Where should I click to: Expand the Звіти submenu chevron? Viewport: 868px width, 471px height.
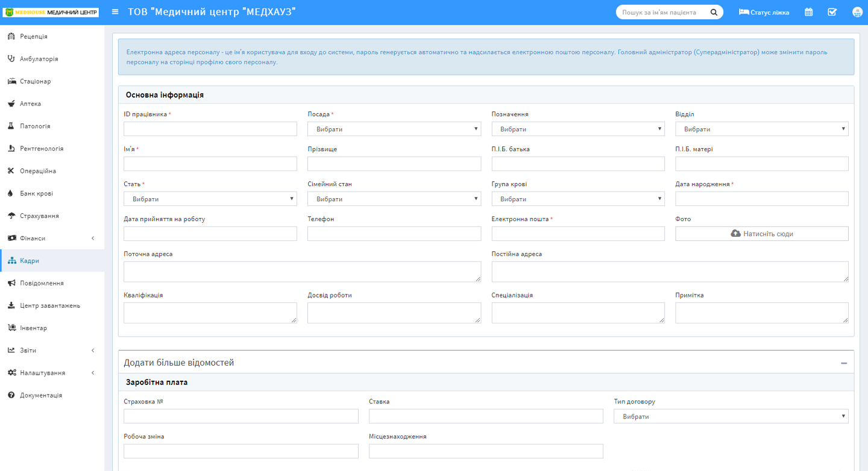click(93, 351)
